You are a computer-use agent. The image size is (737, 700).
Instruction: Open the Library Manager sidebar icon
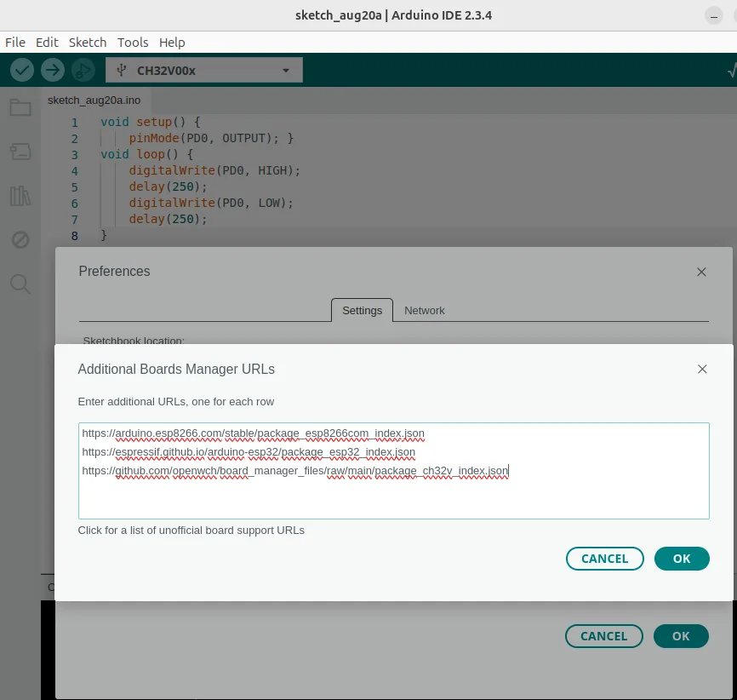[x=20, y=196]
